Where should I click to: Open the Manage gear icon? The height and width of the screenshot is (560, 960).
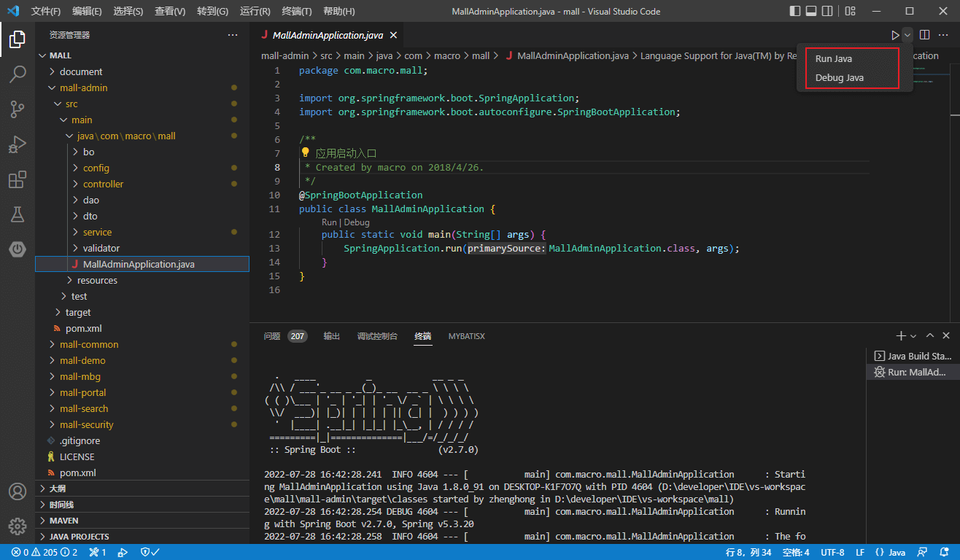(x=18, y=526)
